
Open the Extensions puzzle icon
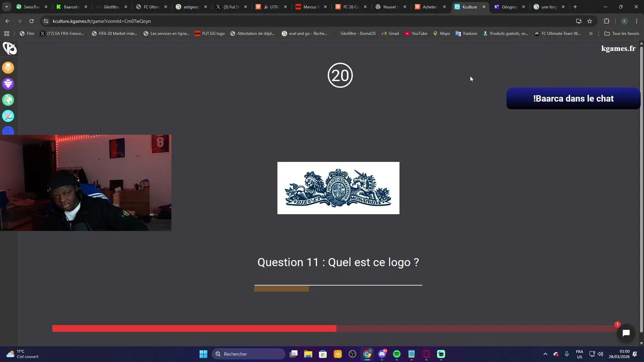[606, 21]
